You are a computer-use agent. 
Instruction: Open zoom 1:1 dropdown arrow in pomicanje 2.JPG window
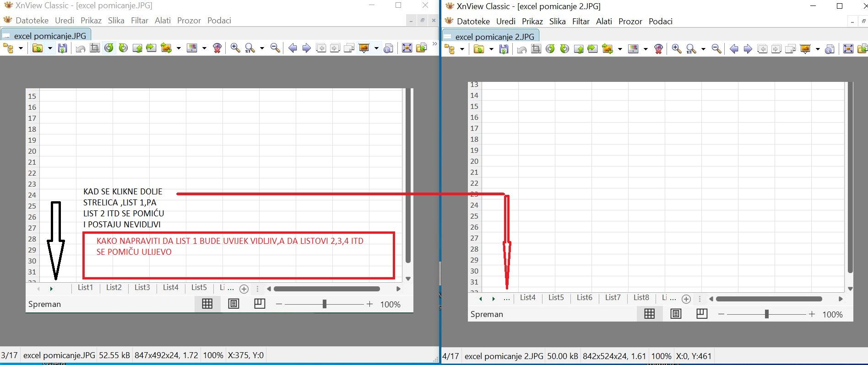tap(703, 49)
